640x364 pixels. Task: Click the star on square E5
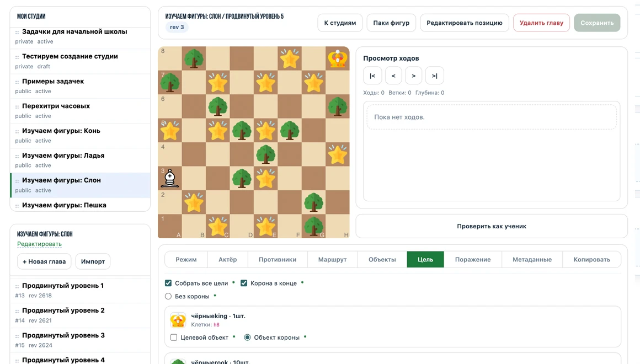click(266, 131)
